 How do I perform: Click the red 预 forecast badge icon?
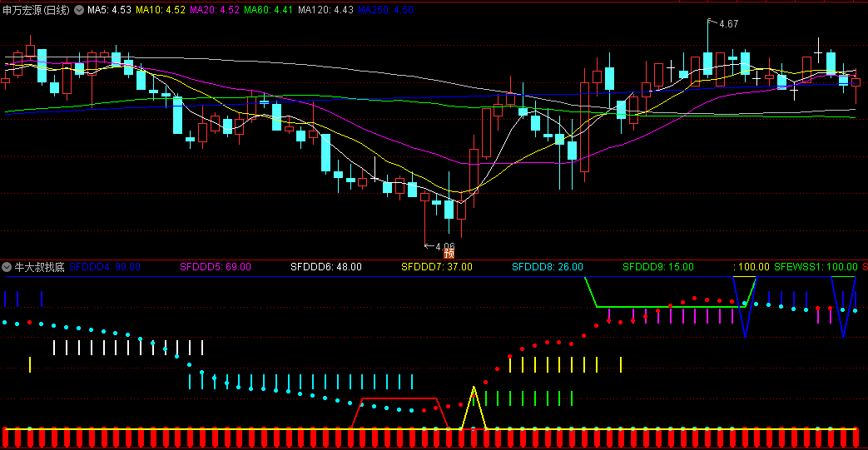tap(449, 254)
